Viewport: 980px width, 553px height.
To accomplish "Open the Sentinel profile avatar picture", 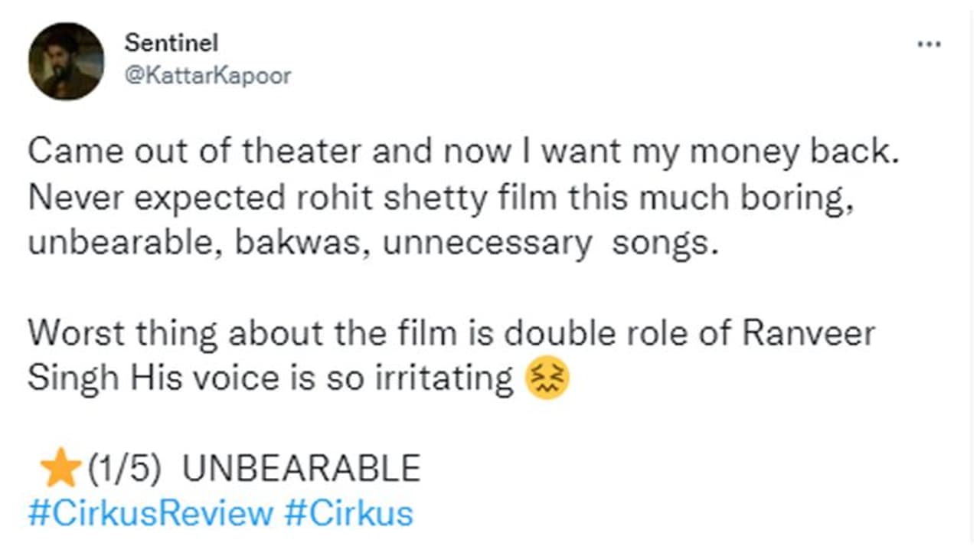I will 66,61.
